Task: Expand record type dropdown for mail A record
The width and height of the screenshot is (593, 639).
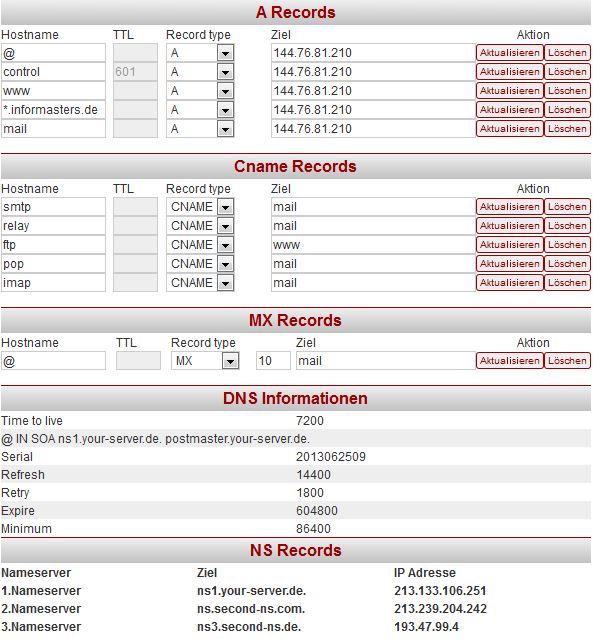Action: [x=200, y=129]
